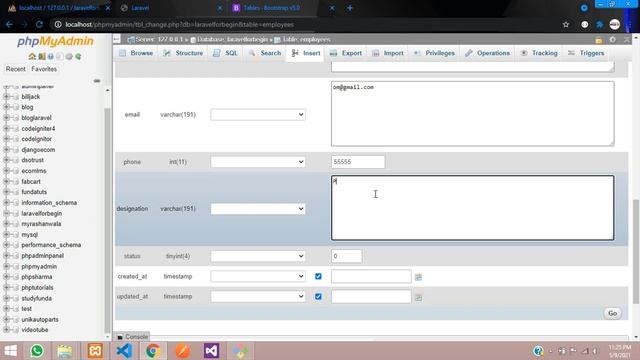Toggle the created_at Null checkbox

tap(318, 276)
